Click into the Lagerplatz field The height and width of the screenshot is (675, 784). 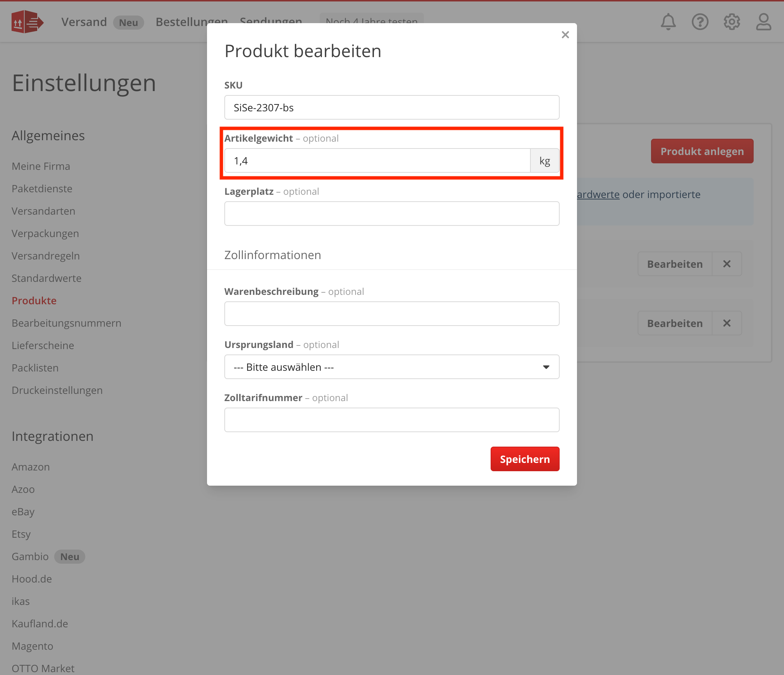click(392, 214)
